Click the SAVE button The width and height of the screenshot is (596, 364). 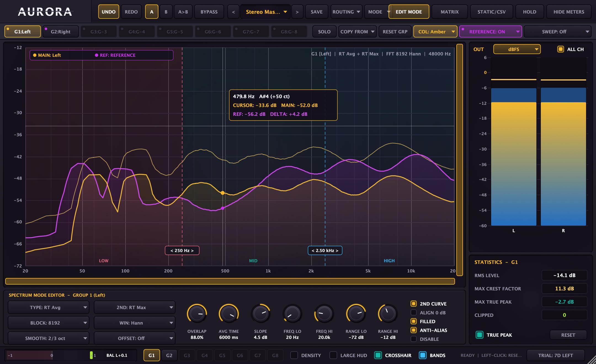[x=317, y=12]
